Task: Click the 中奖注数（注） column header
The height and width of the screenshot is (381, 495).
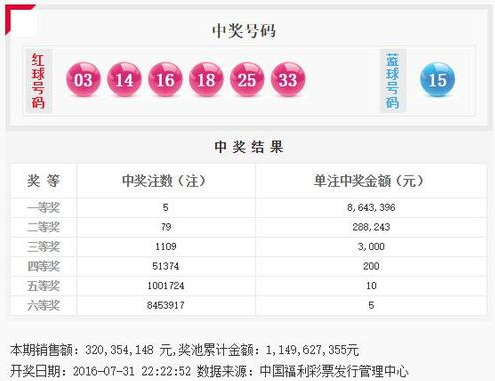Action: (x=164, y=181)
